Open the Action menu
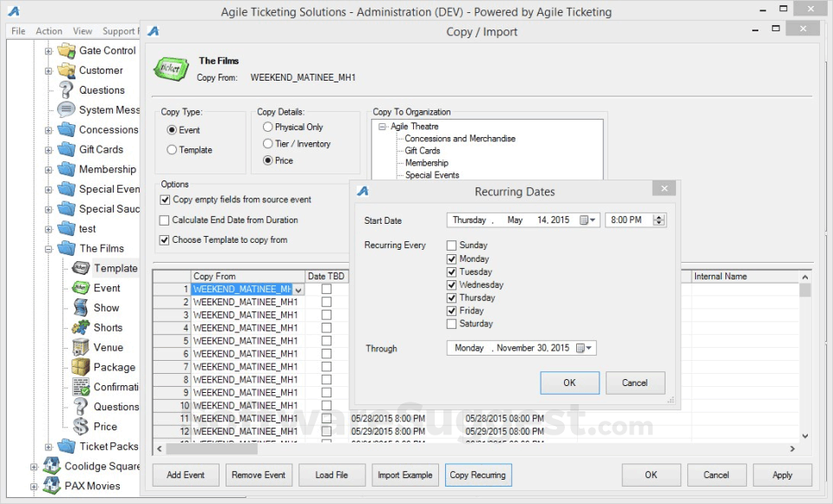833x504 pixels. click(x=49, y=30)
